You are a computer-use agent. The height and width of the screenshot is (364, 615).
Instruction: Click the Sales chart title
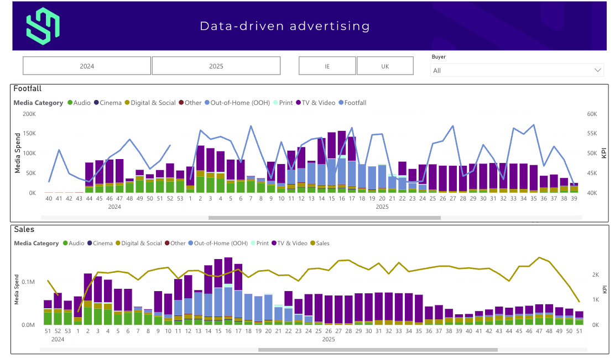23,229
